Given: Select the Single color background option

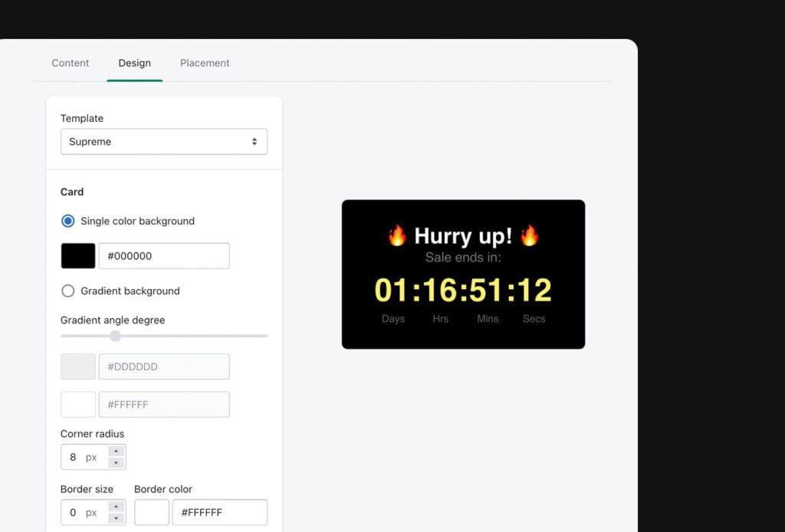Looking at the screenshot, I should coord(67,221).
